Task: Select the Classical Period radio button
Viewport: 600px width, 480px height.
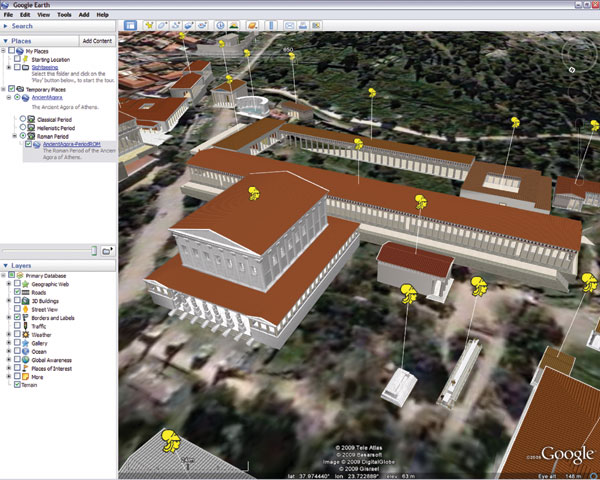Action: [x=23, y=118]
